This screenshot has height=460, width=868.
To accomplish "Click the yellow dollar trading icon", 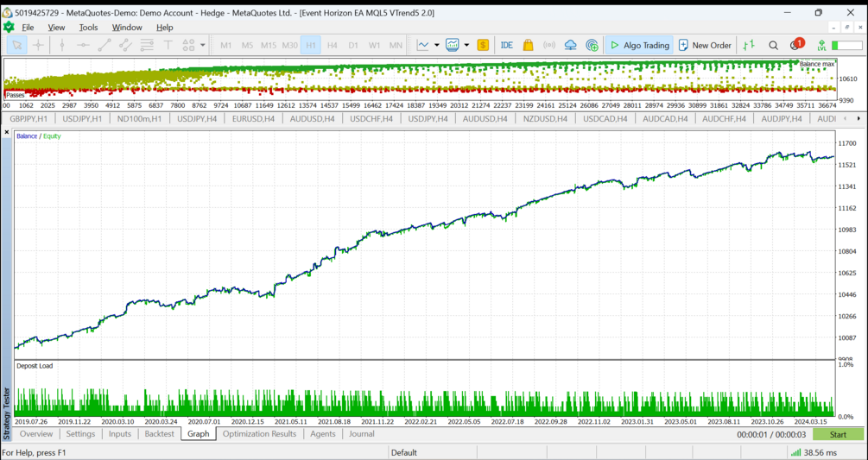I will click(x=483, y=46).
